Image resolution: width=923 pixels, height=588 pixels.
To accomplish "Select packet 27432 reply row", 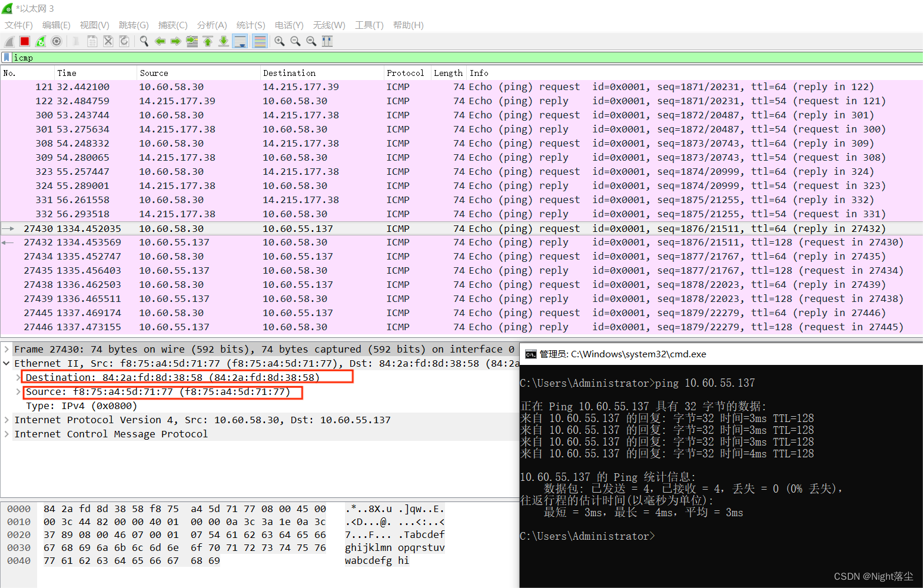I will (462, 242).
